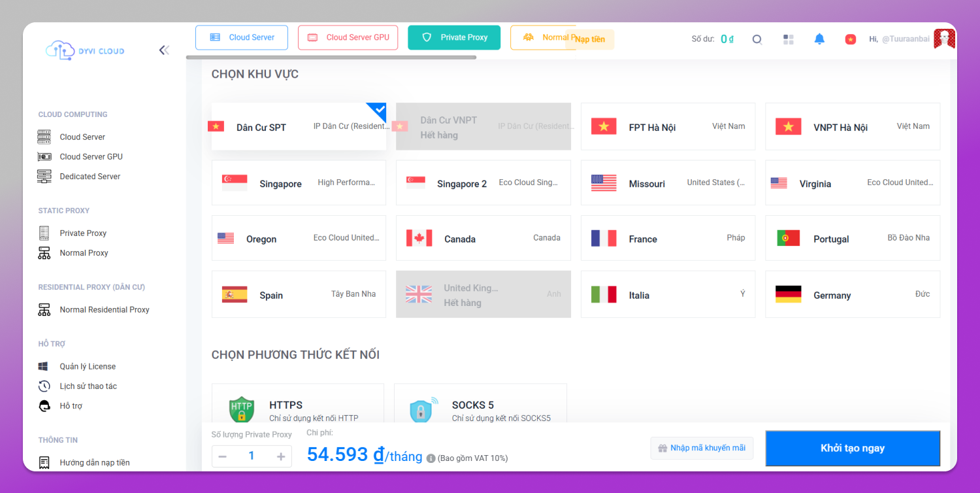Click Spain flag icon
The height and width of the screenshot is (493, 980).
point(235,294)
